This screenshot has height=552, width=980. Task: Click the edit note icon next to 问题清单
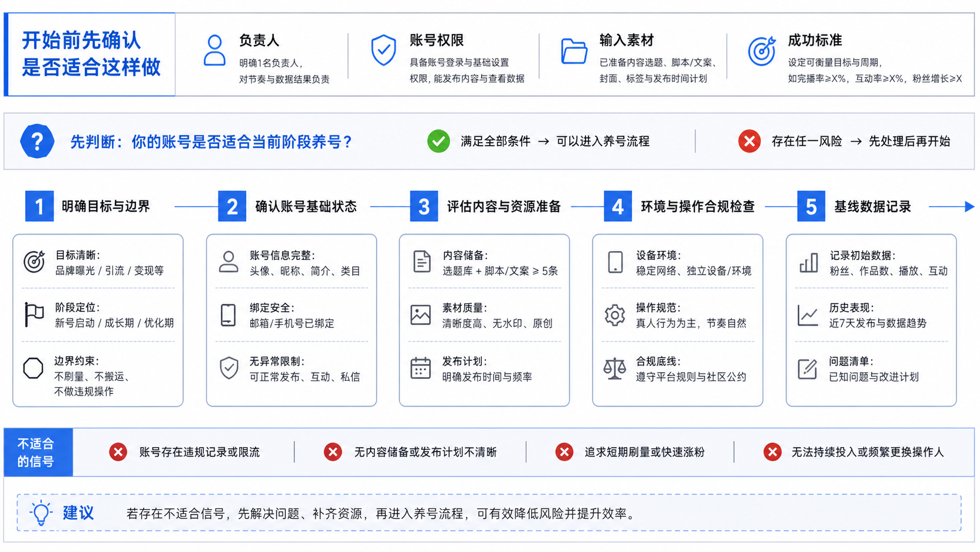click(808, 368)
